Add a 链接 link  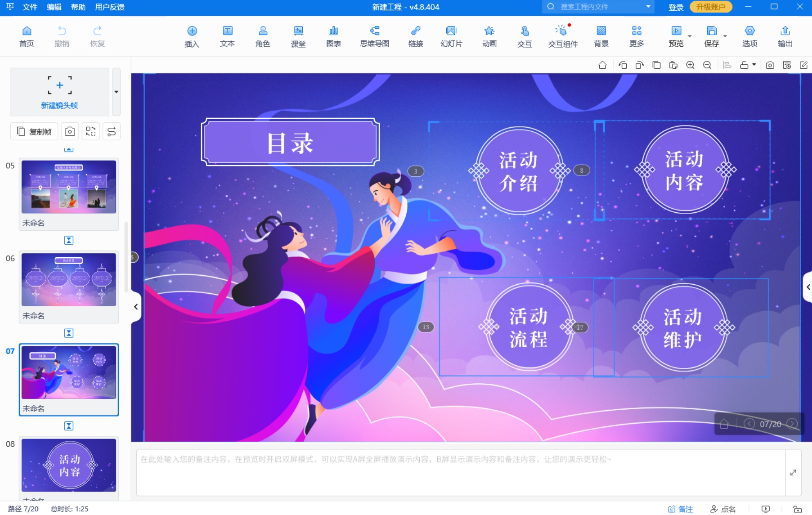tap(416, 36)
